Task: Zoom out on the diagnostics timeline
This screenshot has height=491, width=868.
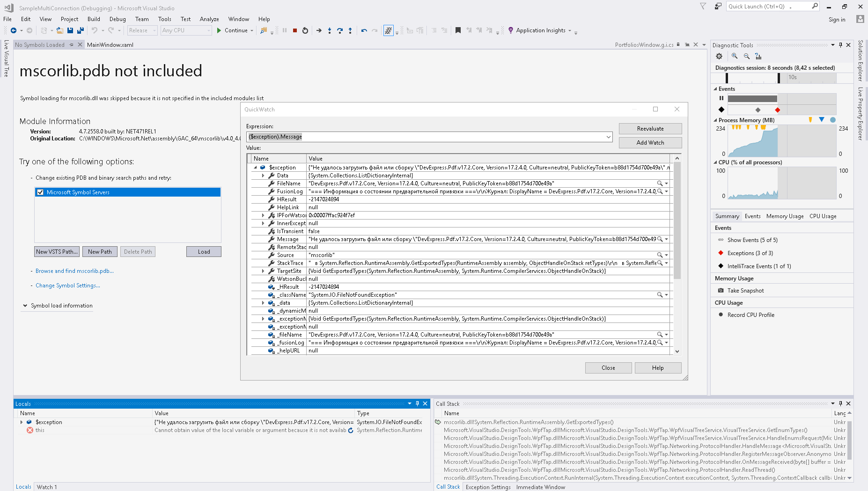Action: pos(747,56)
